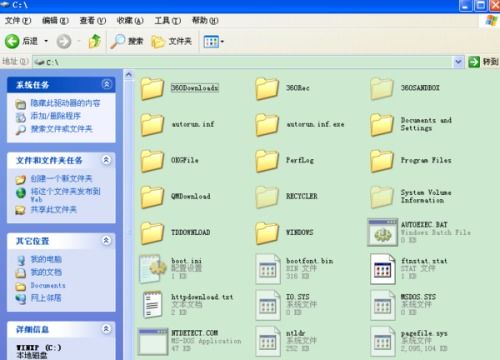Click the Go (转到) button
This screenshot has width=500, height=360.
[483, 62]
